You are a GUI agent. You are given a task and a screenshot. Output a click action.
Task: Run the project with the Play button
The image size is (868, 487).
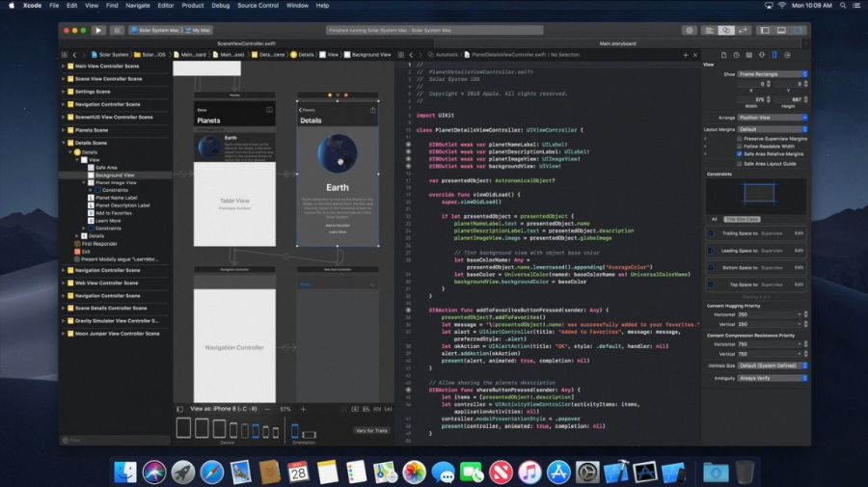(x=98, y=31)
